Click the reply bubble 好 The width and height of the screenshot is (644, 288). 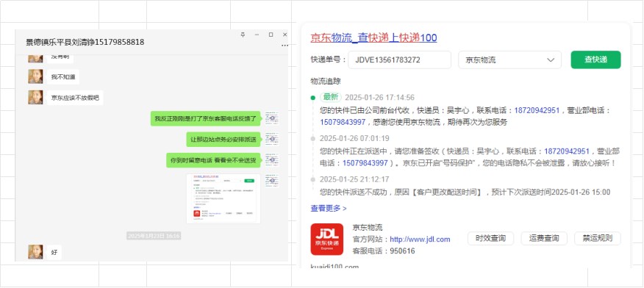[x=54, y=252]
